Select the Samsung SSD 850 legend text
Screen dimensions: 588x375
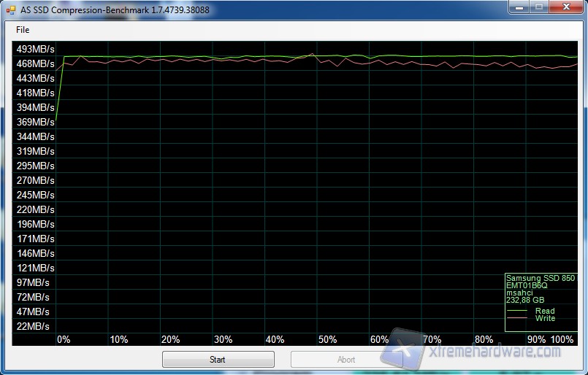pyautogui.click(x=540, y=279)
